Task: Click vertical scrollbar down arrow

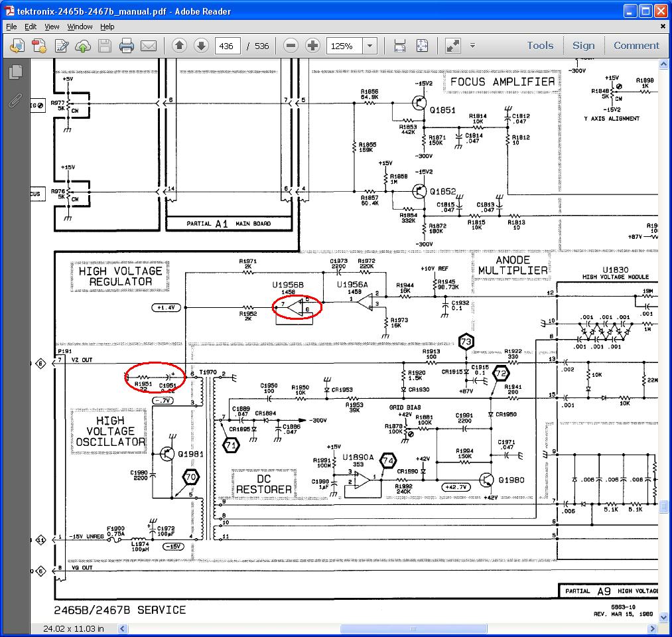Action: tap(663, 618)
